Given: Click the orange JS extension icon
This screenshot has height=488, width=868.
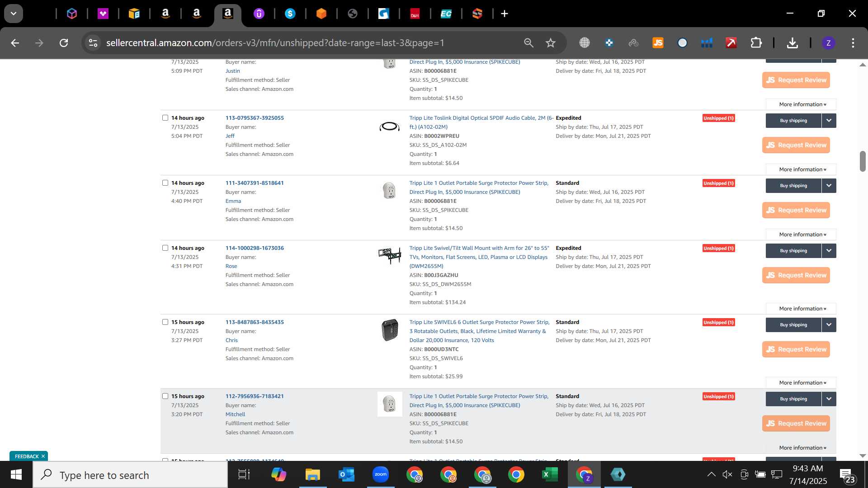Looking at the screenshot, I should 658,43.
